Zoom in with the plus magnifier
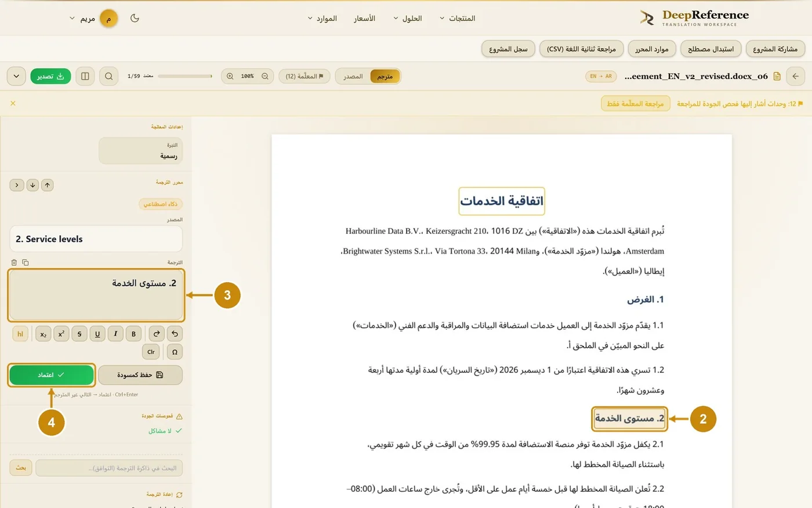The image size is (812, 508). [x=230, y=76]
